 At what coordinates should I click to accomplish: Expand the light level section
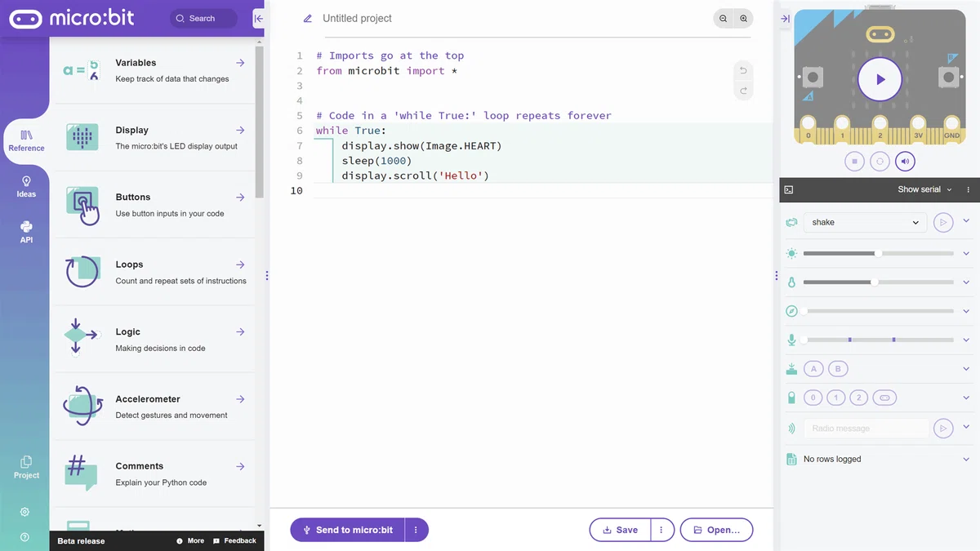click(966, 253)
